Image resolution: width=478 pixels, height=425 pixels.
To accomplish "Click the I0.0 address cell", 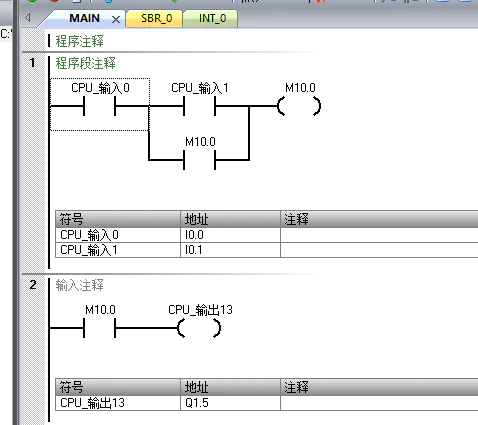I will [230, 235].
